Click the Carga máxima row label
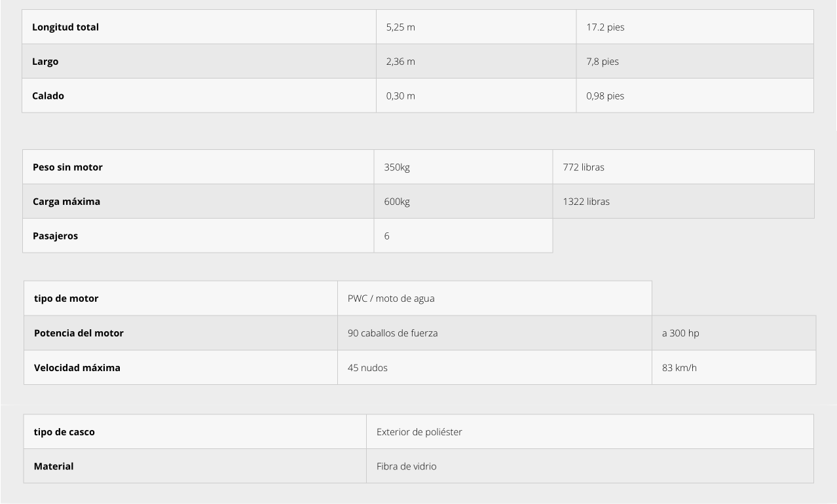 pos(198,202)
